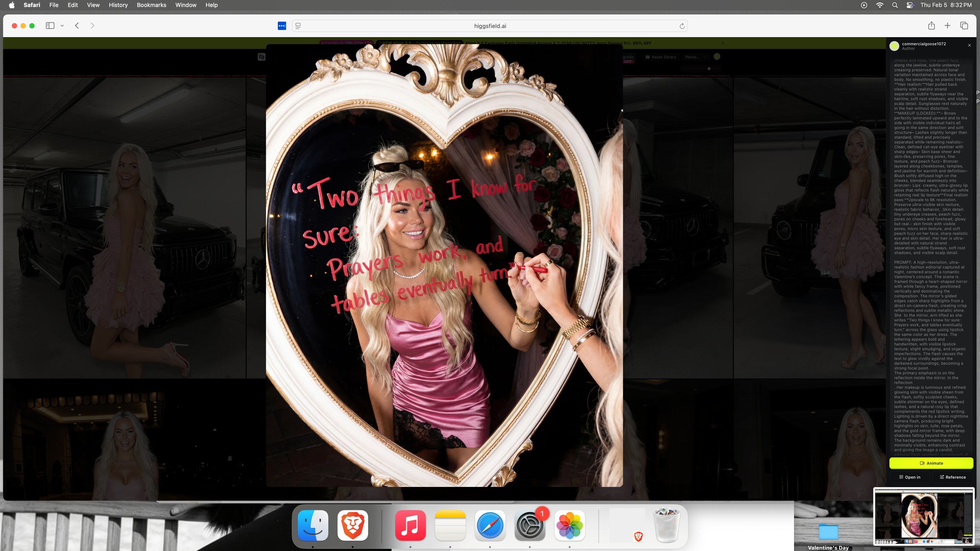
Task: Click the password manager extension icon
Action: (282, 26)
